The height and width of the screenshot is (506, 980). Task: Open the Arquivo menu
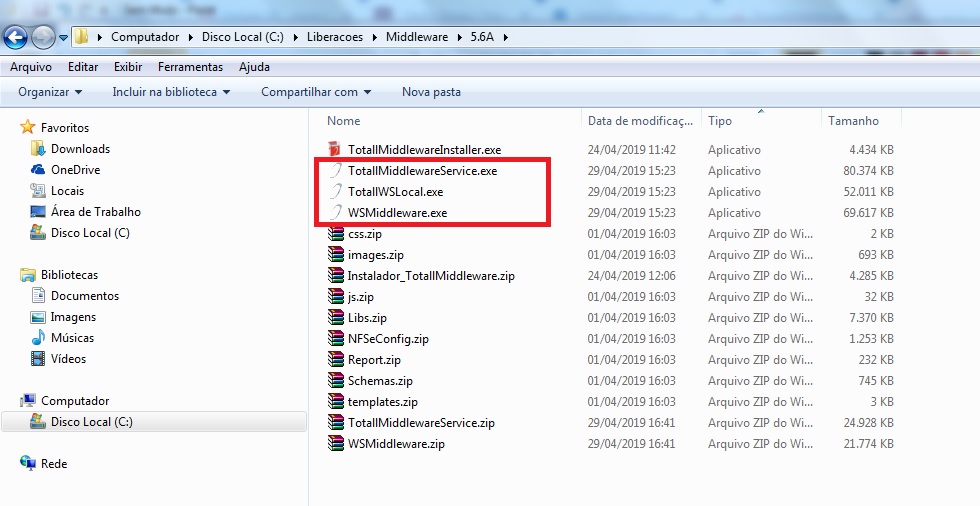31,67
